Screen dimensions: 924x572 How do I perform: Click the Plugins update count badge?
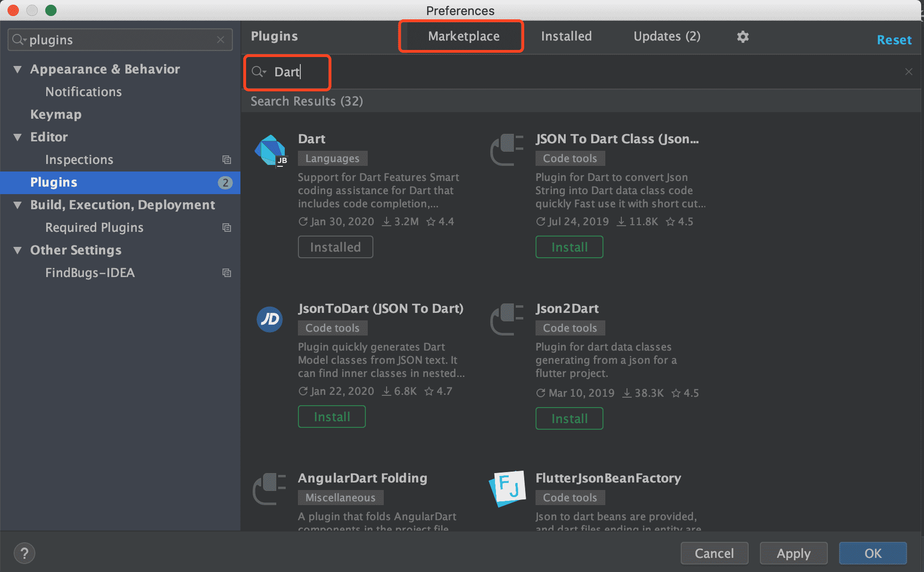click(225, 182)
